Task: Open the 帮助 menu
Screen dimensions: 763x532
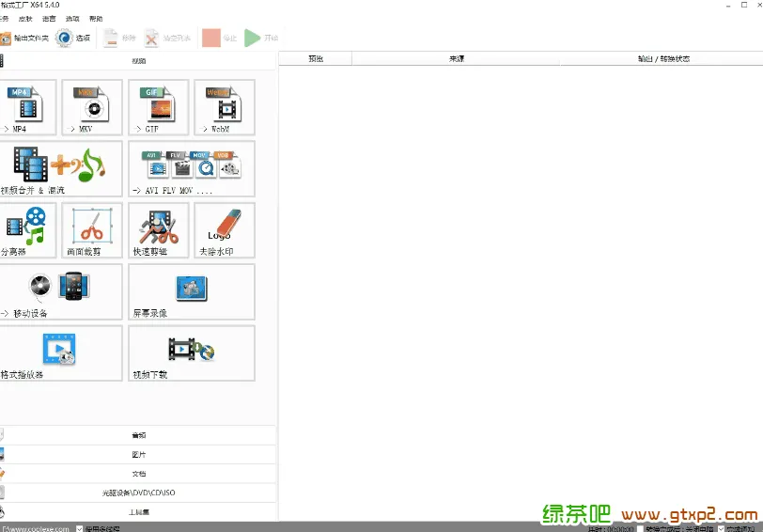Action: pyautogui.click(x=96, y=19)
